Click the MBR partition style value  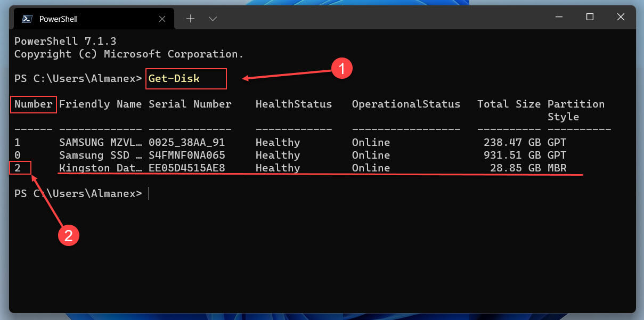pos(557,168)
